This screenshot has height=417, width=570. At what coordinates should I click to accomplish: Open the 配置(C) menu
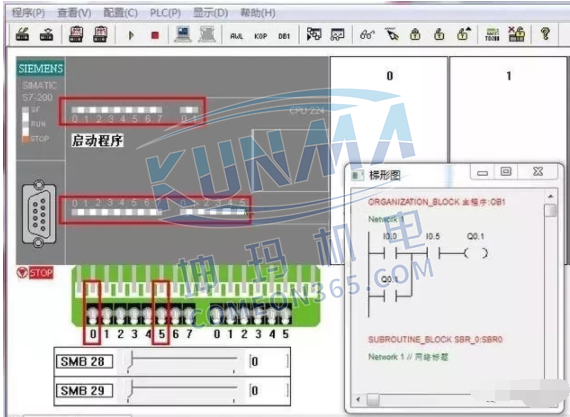[120, 13]
